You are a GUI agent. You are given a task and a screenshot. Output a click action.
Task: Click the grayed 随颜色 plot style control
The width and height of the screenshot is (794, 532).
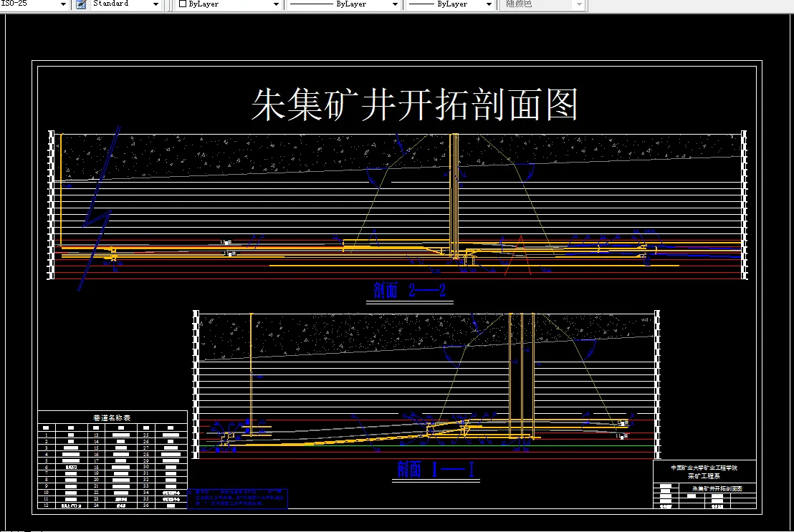click(x=542, y=4)
